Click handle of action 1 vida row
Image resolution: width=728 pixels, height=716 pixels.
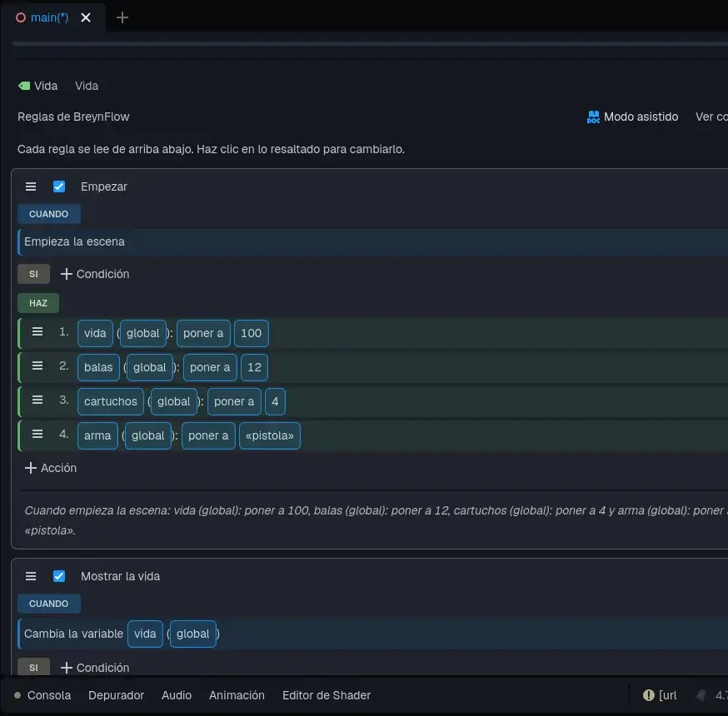click(37, 332)
